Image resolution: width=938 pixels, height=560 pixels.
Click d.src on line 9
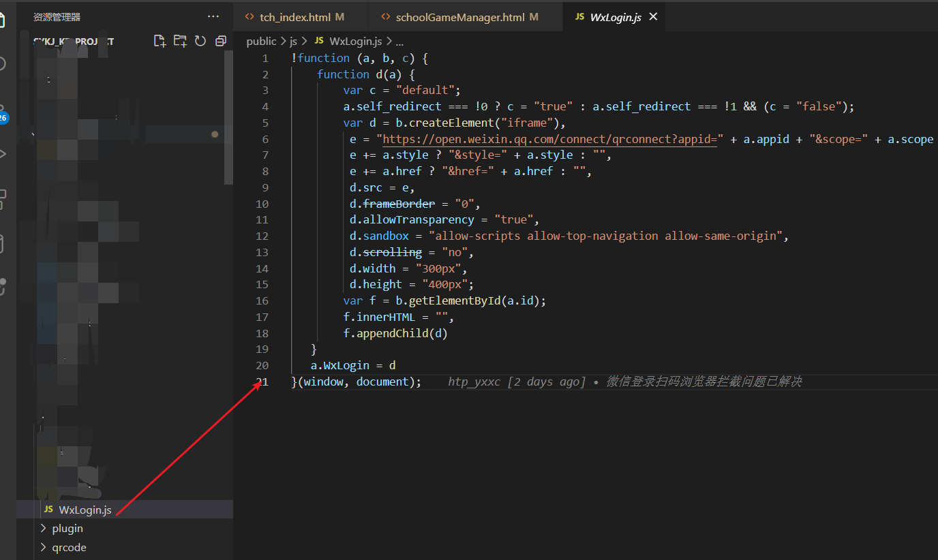click(366, 188)
